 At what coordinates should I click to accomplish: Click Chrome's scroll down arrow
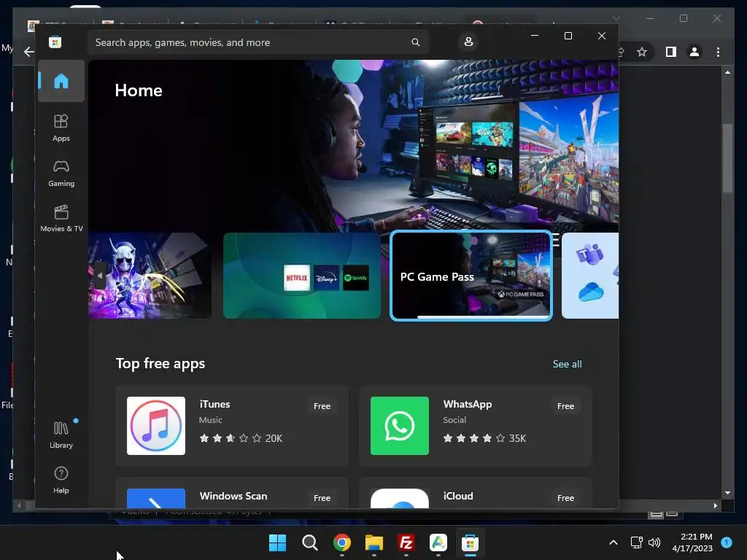(x=727, y=493)
